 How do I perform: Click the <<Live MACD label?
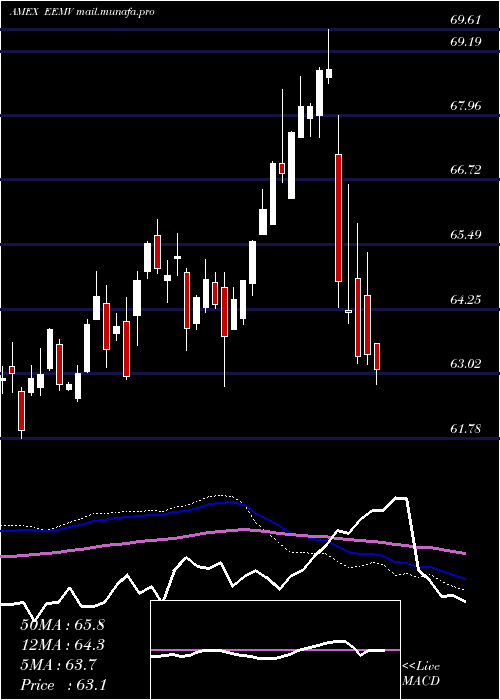point(421,673)
